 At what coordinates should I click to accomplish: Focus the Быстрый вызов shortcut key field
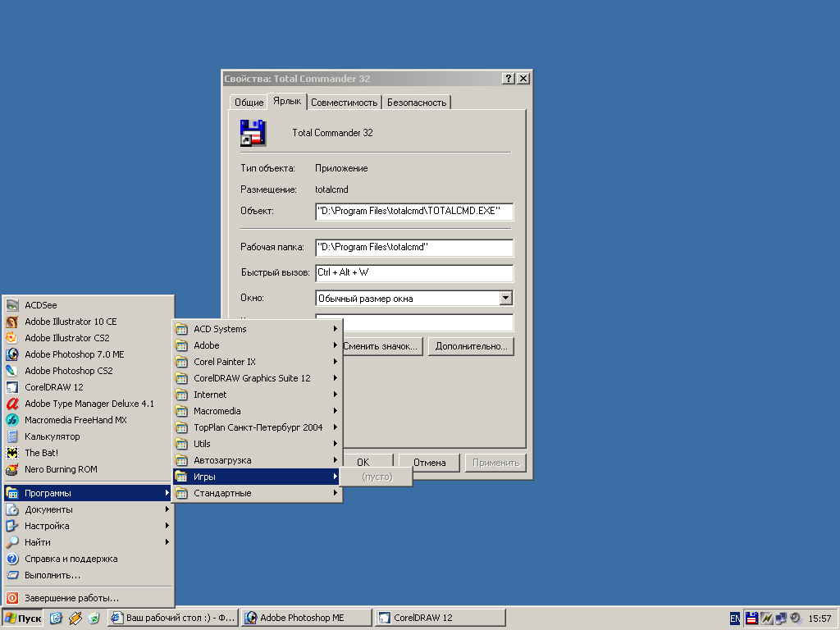414,272
